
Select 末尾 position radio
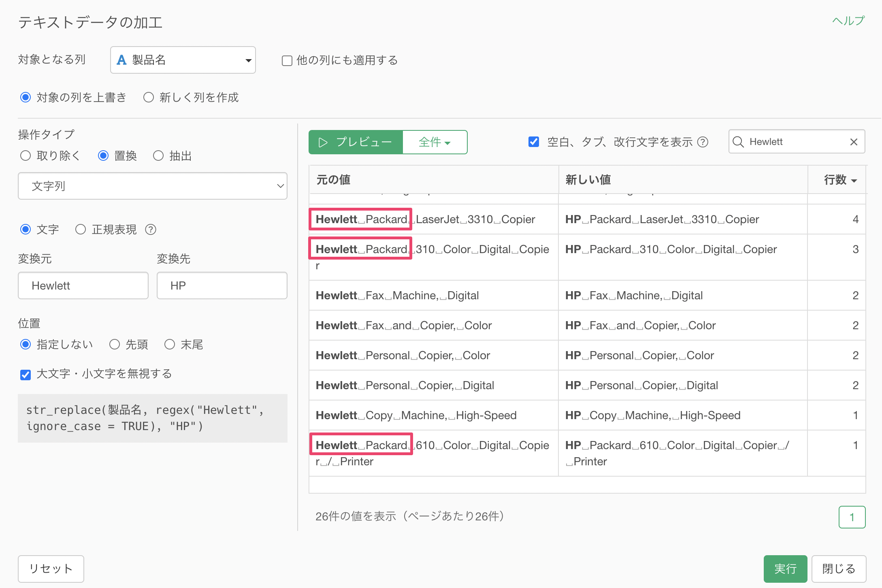(x=170, y=344)
